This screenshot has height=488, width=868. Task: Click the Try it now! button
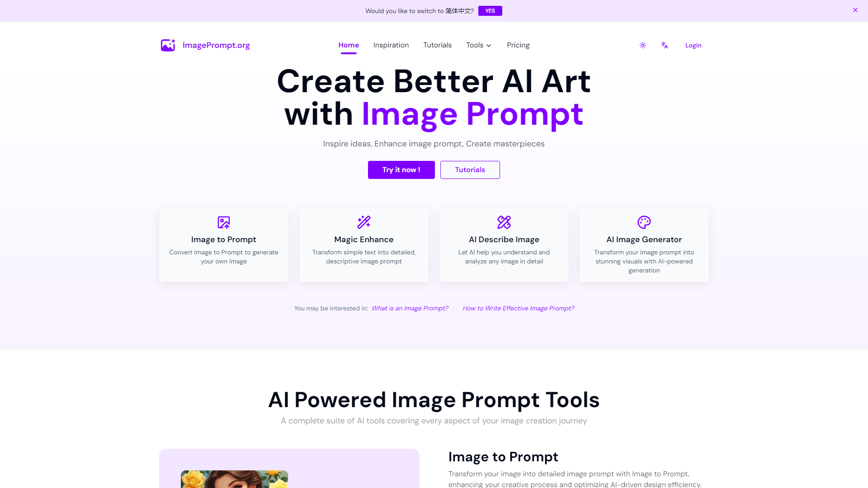(401, 170)
